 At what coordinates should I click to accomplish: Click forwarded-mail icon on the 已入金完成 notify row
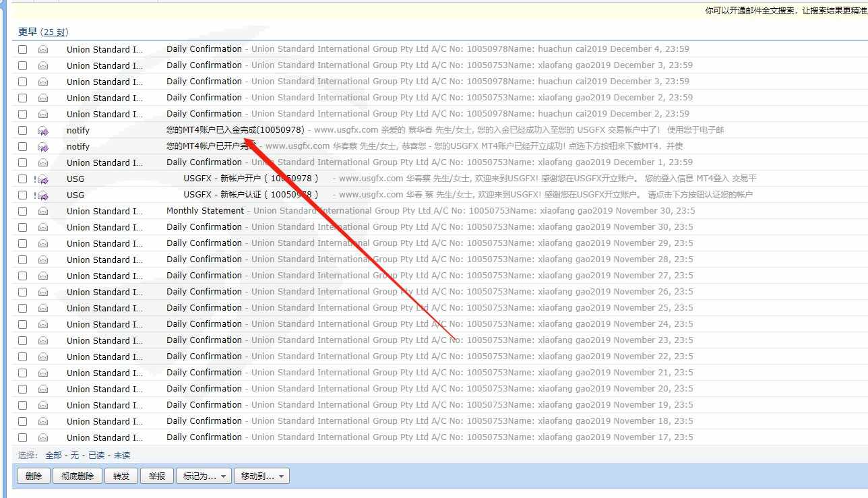(43, 130)
